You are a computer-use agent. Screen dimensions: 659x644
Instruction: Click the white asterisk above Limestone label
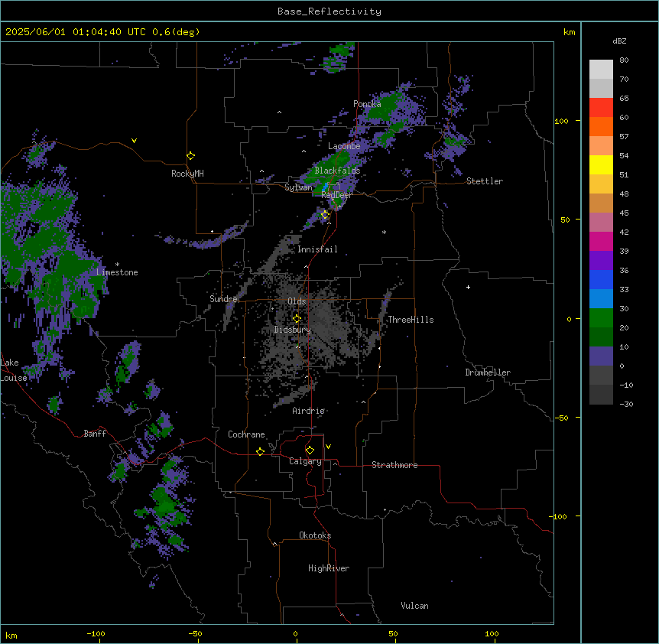(x=117, y=265)
